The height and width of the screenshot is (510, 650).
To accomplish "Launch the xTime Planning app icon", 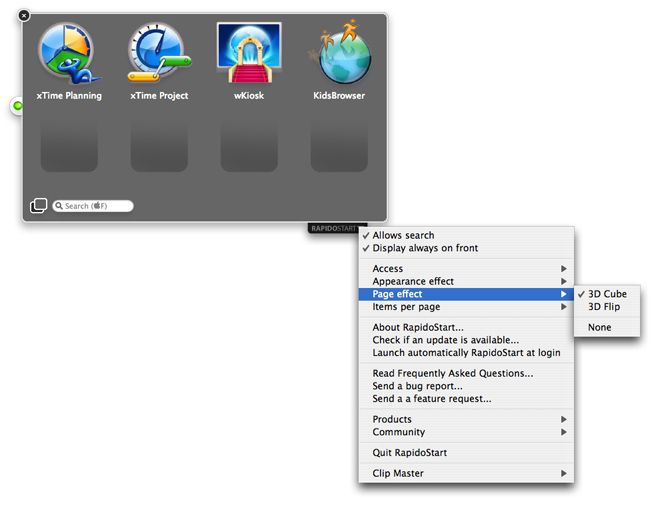I will coord(69,53).
